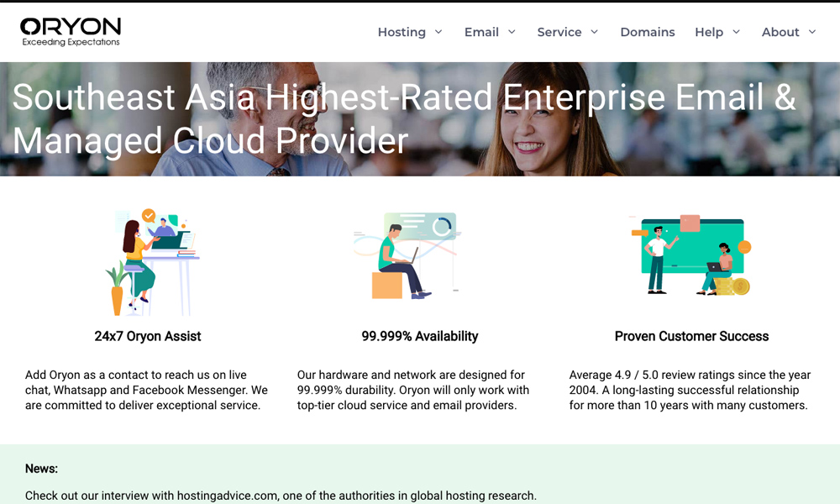Expand the Service menu chevron

pos(594,32)
